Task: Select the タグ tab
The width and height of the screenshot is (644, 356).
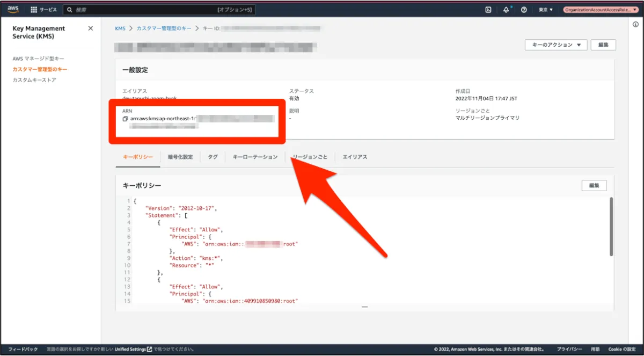Action: (x=213, y=157)
